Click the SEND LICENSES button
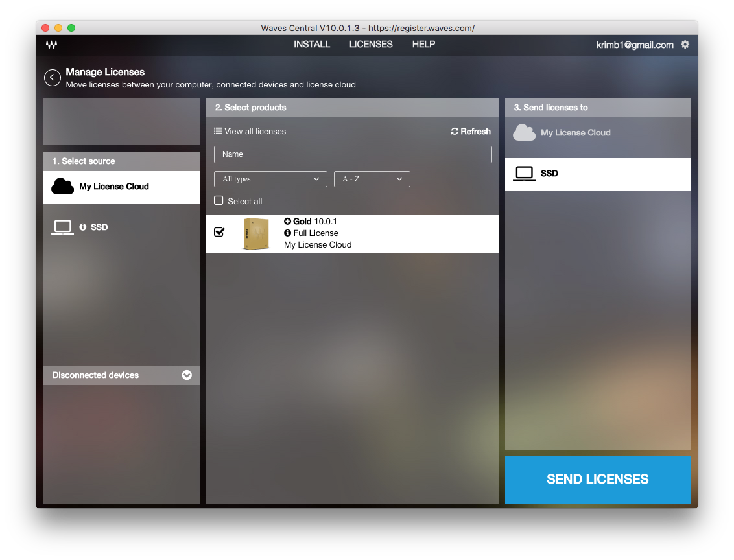The height and width of the screenshot is (560, 734). (597, 480)
